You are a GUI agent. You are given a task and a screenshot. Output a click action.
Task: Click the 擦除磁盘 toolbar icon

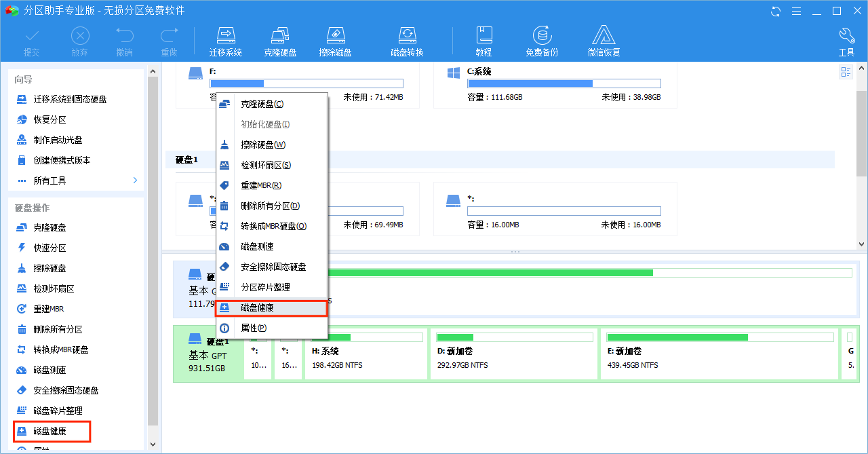click(x=335, y=40)
